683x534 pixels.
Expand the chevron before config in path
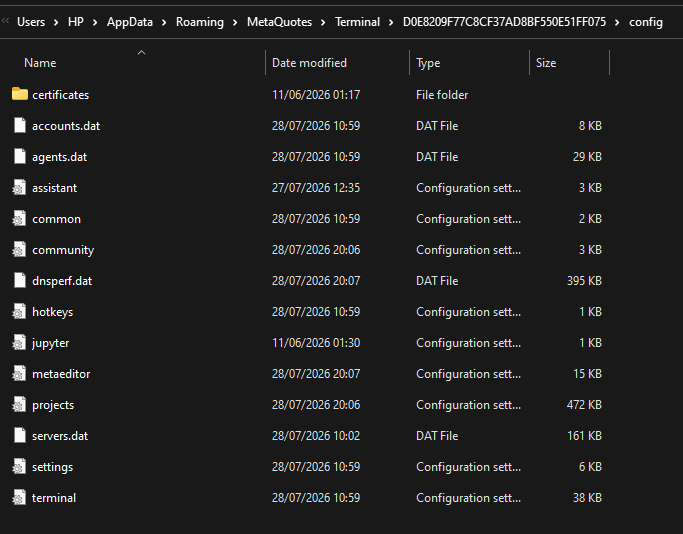click(617, 22)
